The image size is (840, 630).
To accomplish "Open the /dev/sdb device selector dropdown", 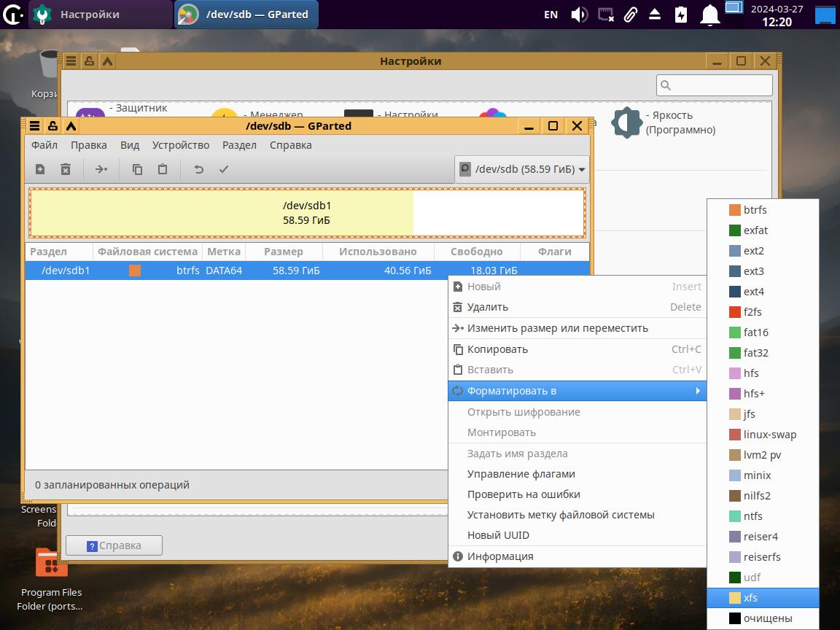I will (x=522, y=169).
